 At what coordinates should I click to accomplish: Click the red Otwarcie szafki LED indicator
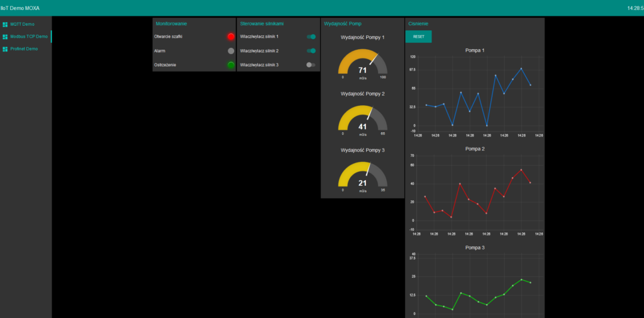pos(231,37)
